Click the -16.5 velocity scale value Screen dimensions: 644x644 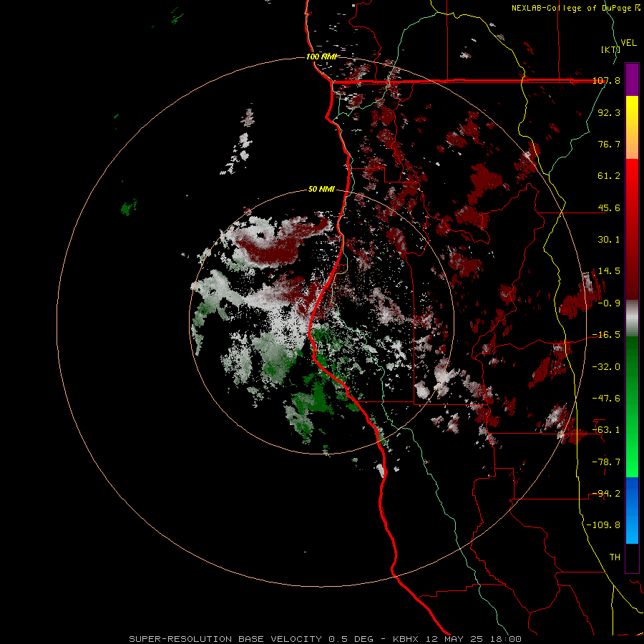point(606,335)
